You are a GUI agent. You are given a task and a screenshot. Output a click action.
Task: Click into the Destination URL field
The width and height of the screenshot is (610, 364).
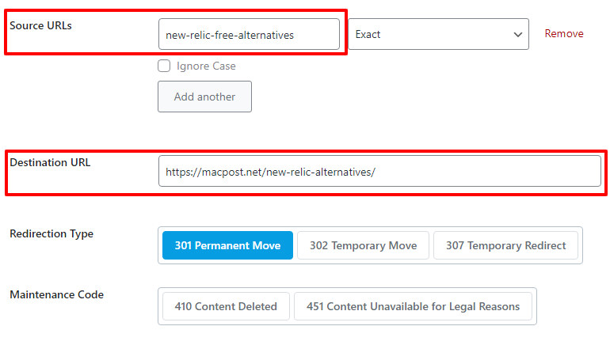379,171
